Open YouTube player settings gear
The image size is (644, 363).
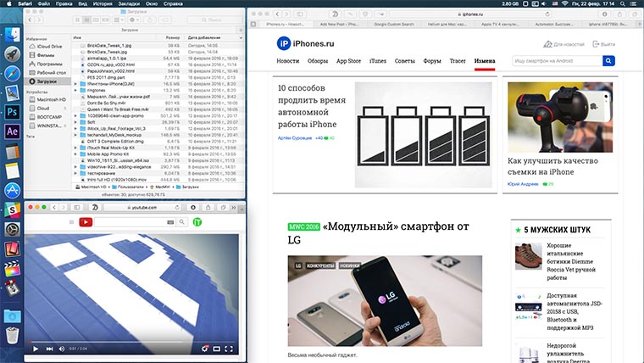(204, 349)
